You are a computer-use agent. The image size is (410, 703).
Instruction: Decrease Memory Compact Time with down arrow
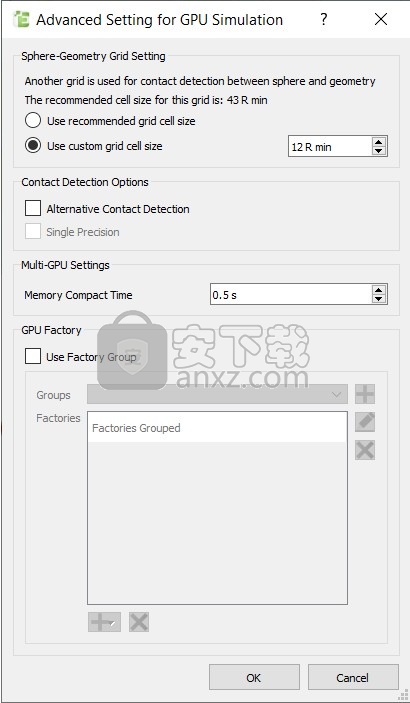tap(379, 299)
